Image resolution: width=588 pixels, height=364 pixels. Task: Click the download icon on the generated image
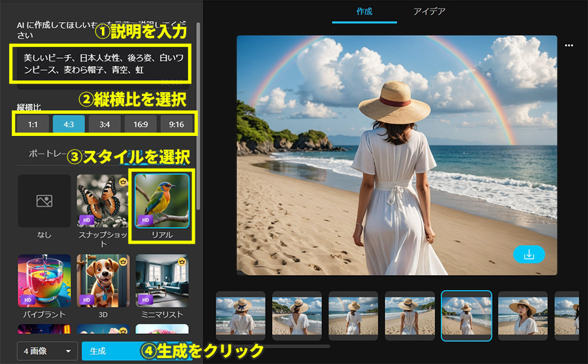(x=529, y=254)
